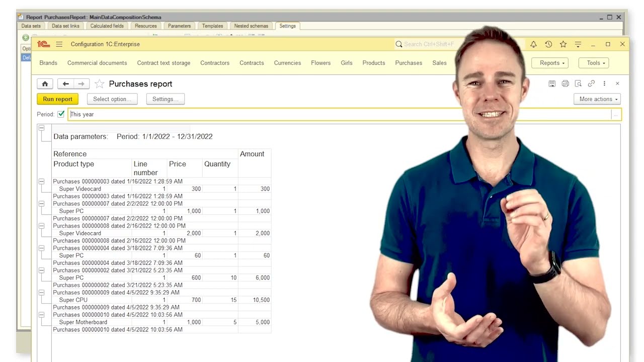Switch to Parameters tab
Screen dimensions: 644x362
point(179,26)
